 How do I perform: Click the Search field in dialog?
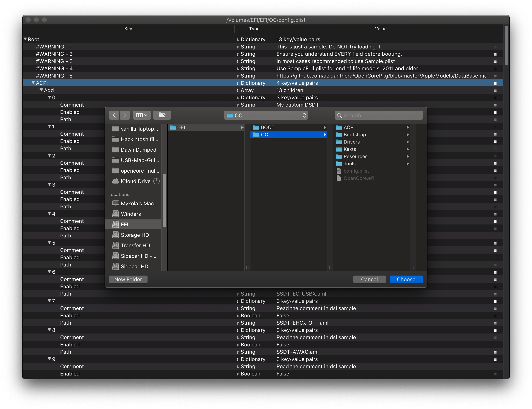pos(379,115)
